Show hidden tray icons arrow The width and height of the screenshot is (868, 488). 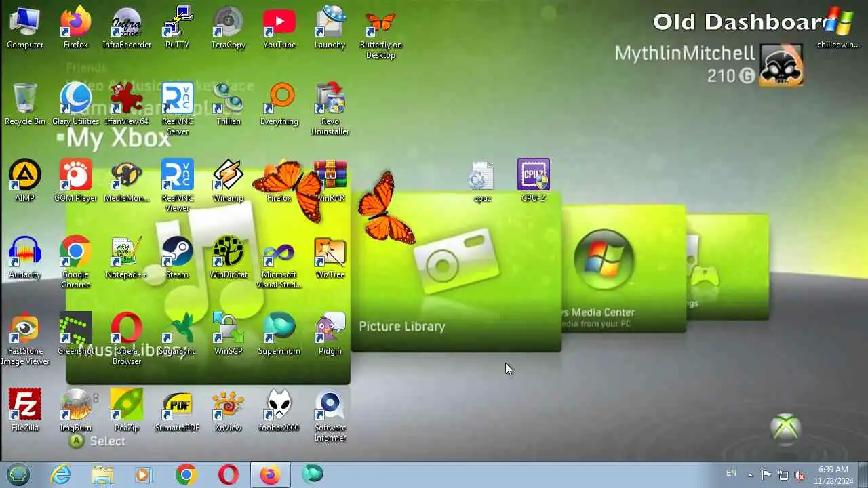750,474
